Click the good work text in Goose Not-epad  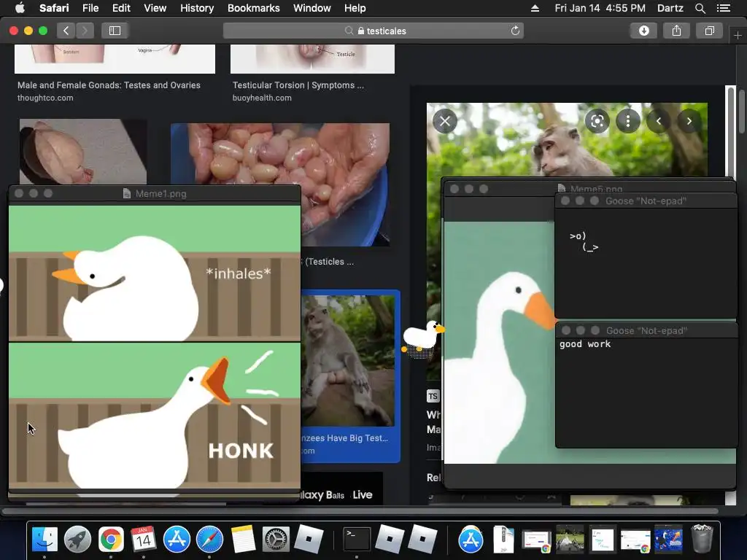point(585,344)
